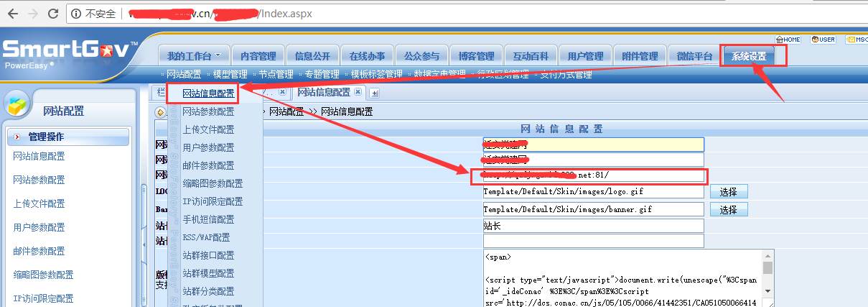Collapse the 管理操作 section arrow
This screenshot has width=868, height=307.
(x=17, y=137)
